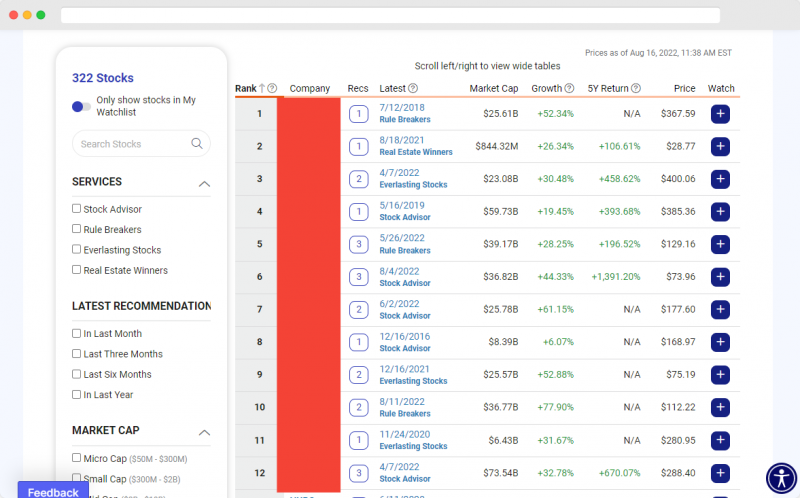Open the accessibility options icon
The width and height of the screenshot is (800, 498).
coord(781,479)
